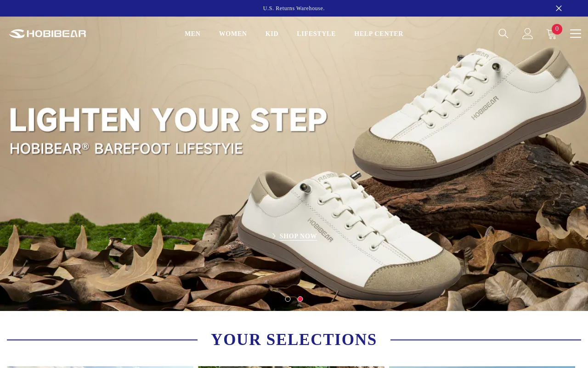Viewport: 588px width, 368px height.
Task: Open the user account icon
Action: click(x=527, y=34)
